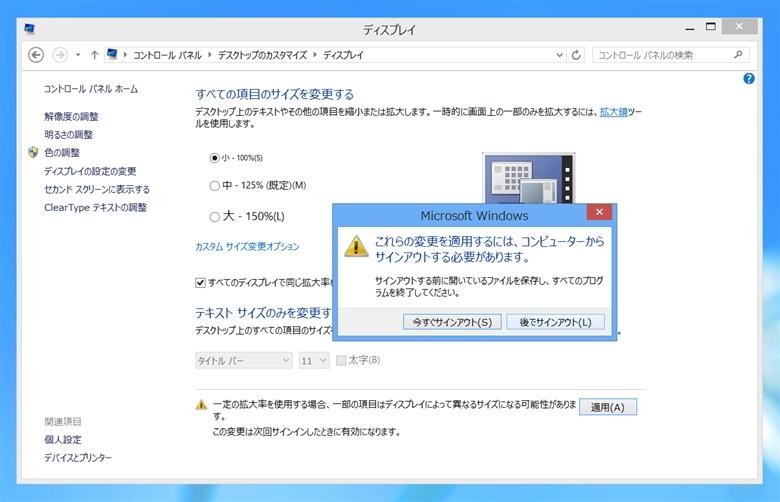
Task: Open the blue help question icon
Action: (749, 79)
